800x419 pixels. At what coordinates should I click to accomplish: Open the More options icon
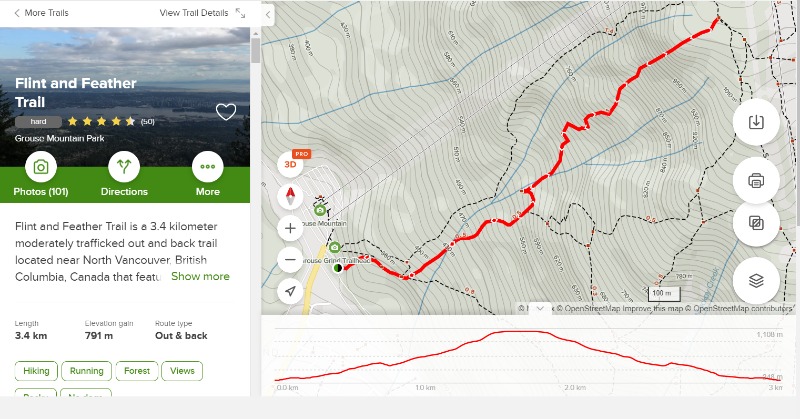[x=208, y=167]
